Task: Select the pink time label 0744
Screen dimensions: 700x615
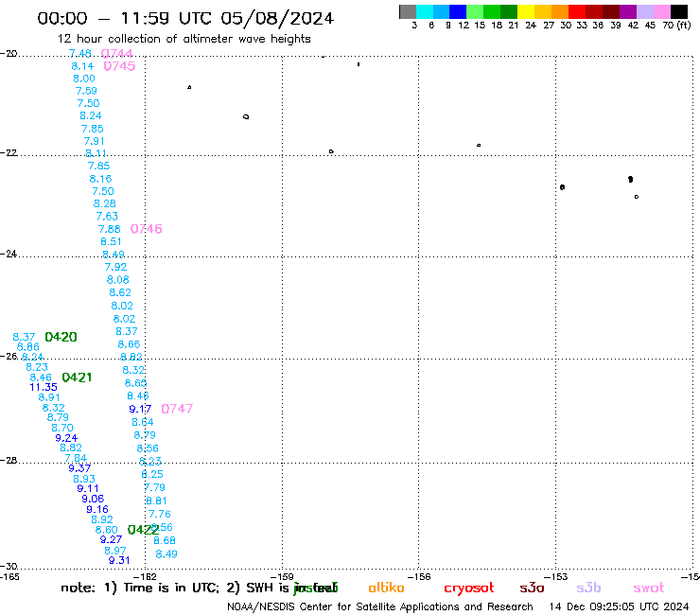Action: [117, 54]
